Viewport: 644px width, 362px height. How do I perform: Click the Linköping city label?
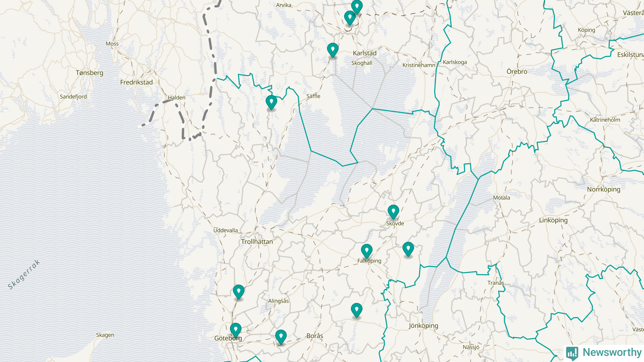[x=553, y=220]
